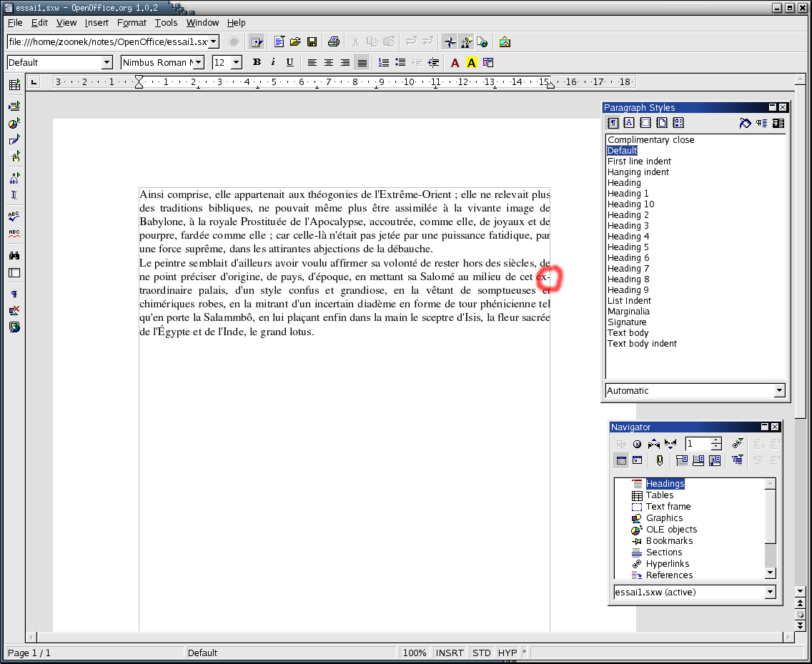
Task: Open the URL path dropdown
Action: pos(213,42)
